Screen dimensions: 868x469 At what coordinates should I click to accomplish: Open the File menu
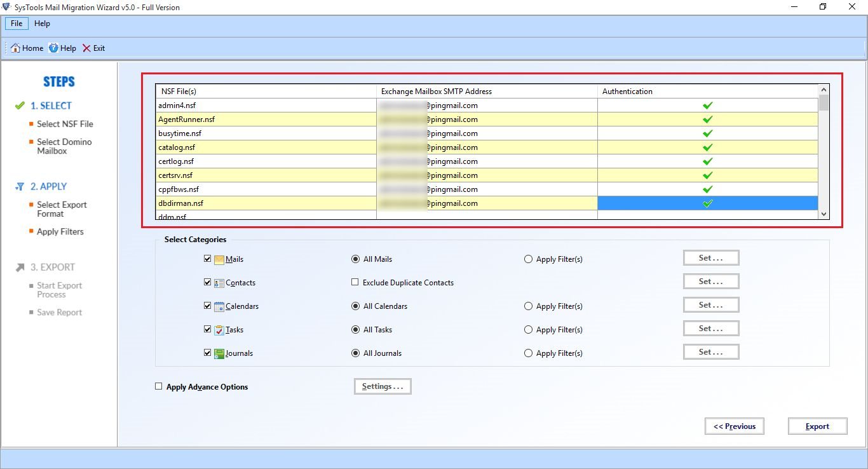click(x=17, y=24)
